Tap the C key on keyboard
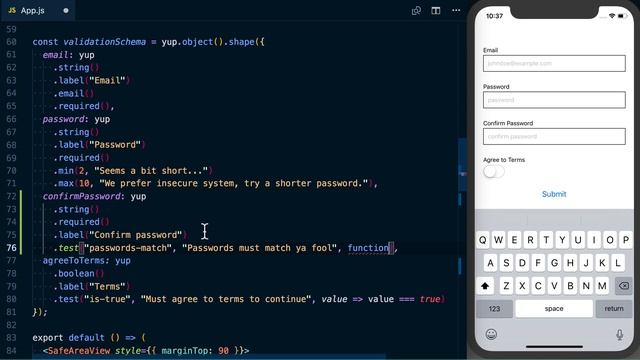The width and height of the screenshot is (640, 360). pyautogui.click(x=538, y=286)
